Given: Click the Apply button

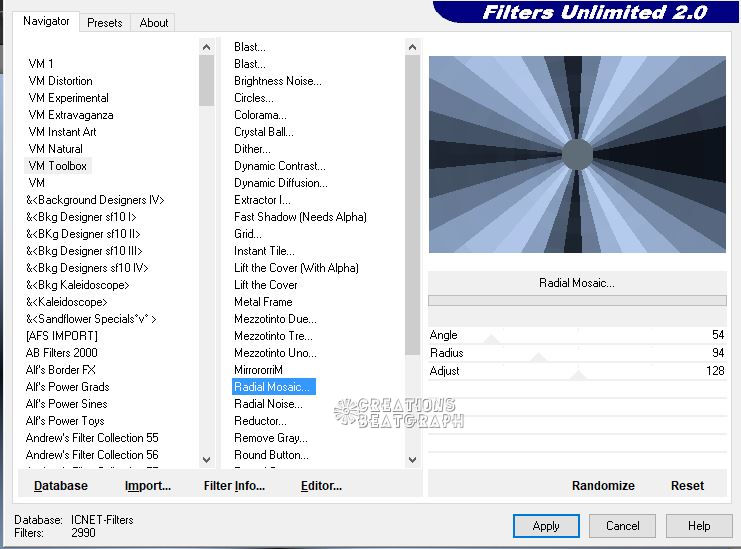Looking at the screenshot, I should point(546,526).
